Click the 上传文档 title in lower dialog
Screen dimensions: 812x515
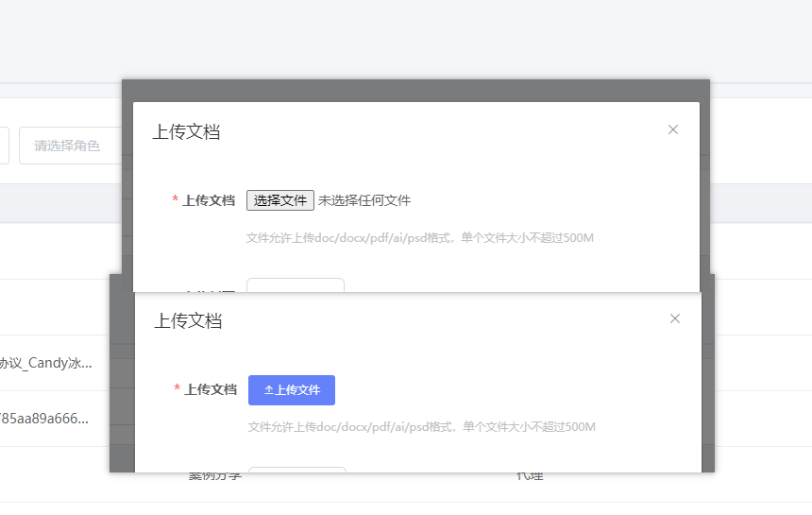pos(188,320)
